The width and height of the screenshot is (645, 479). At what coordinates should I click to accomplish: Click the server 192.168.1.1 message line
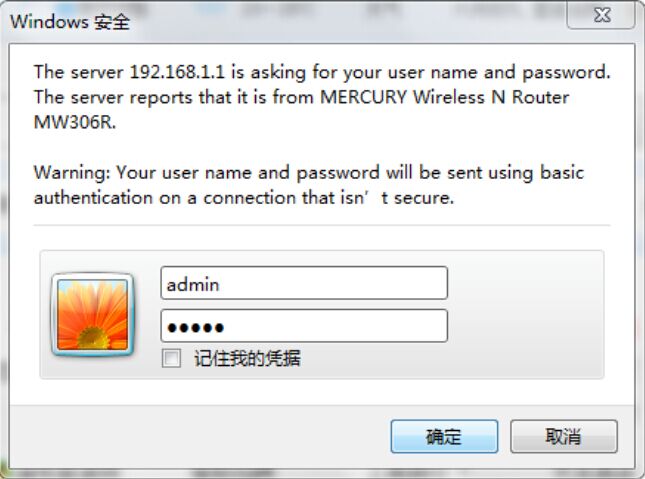pyautogui.click(x=322, y=72)
